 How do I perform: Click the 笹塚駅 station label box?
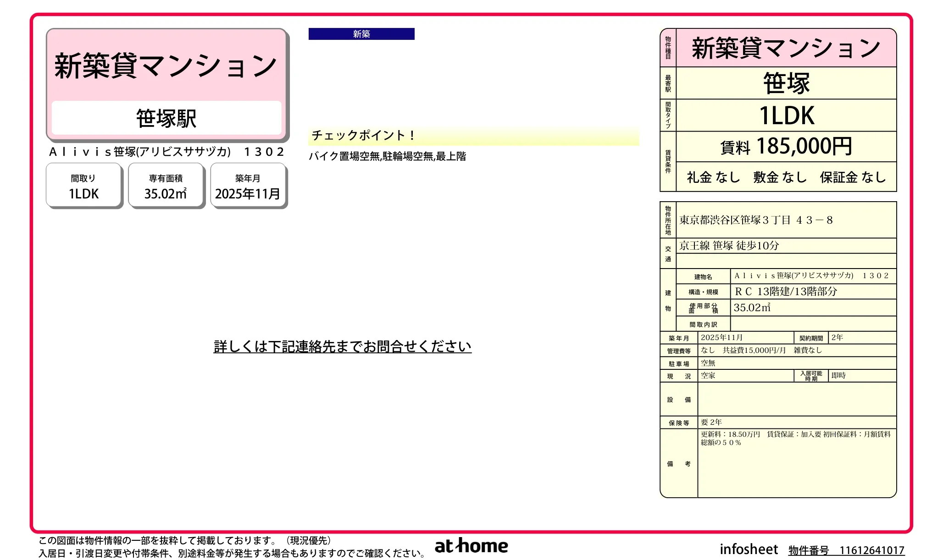click(x=166, y=118)
